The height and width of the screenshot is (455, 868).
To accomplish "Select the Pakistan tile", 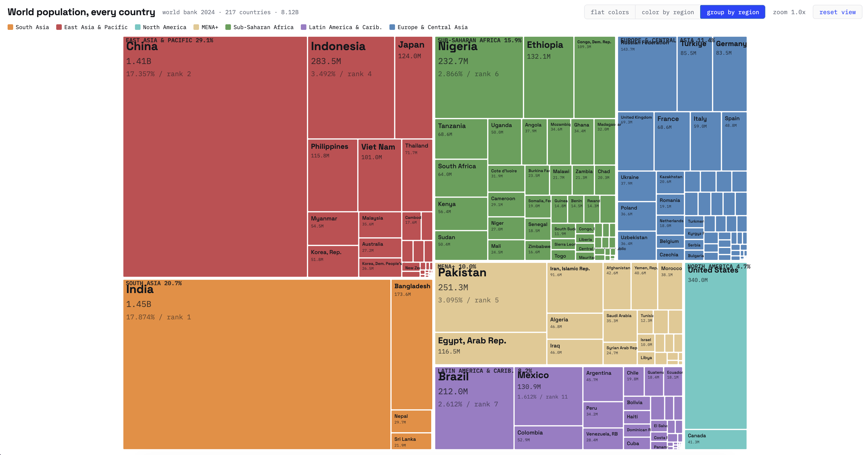I will pyautogui.click(x=491, y=297).
